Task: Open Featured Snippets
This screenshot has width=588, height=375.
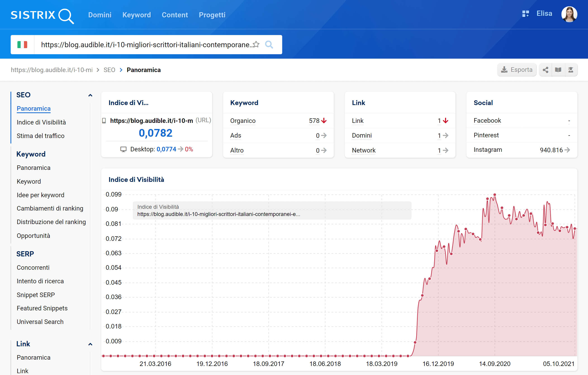Action: pos(42,308)
